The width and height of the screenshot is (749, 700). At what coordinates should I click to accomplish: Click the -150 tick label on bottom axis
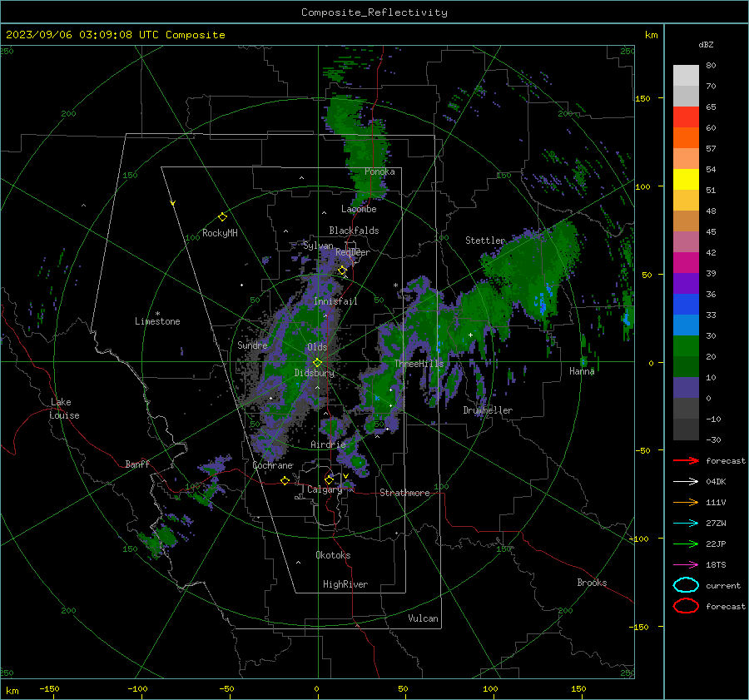pyautogui.click(x=49, y=688)
